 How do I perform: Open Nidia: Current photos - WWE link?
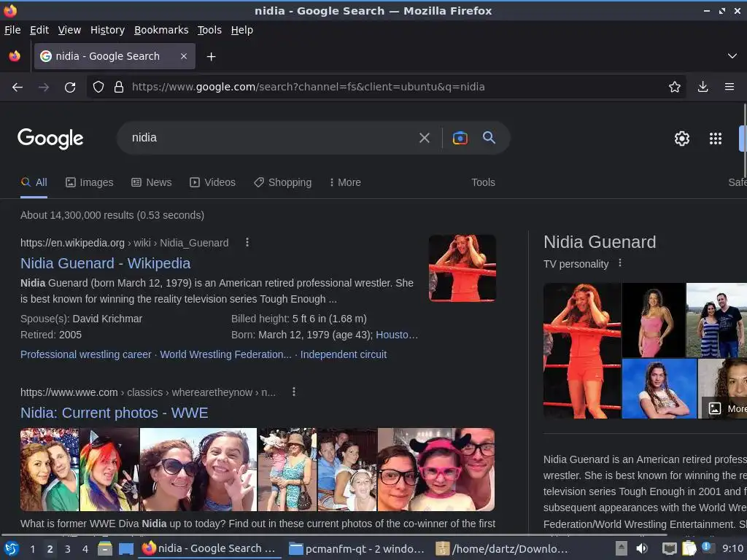(115, 413)
